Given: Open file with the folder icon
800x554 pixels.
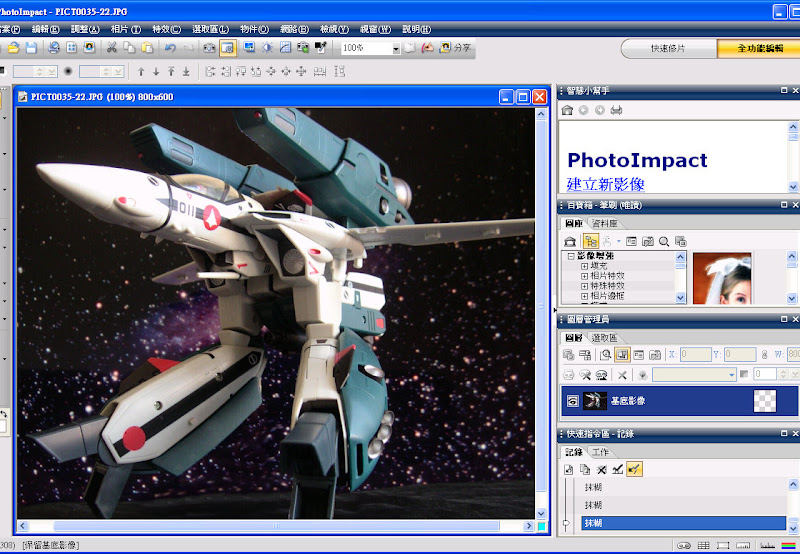Looking at the screenshot, I should point(14,48).
